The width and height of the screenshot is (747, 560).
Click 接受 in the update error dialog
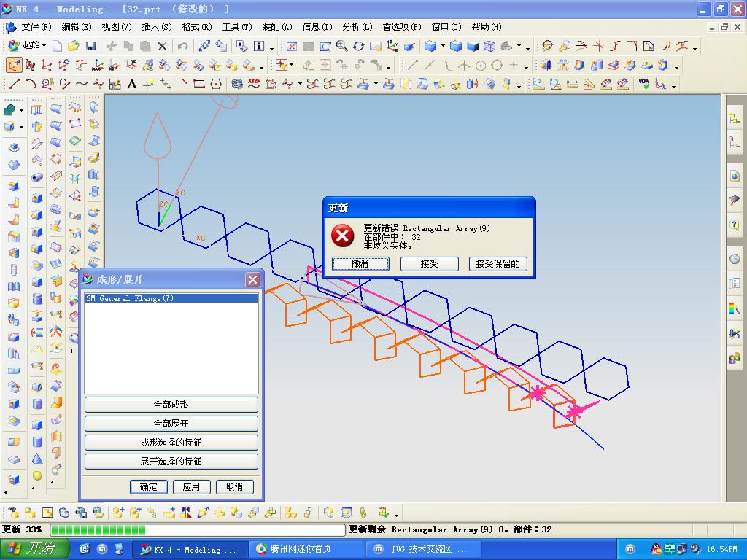tap(429, 264)
